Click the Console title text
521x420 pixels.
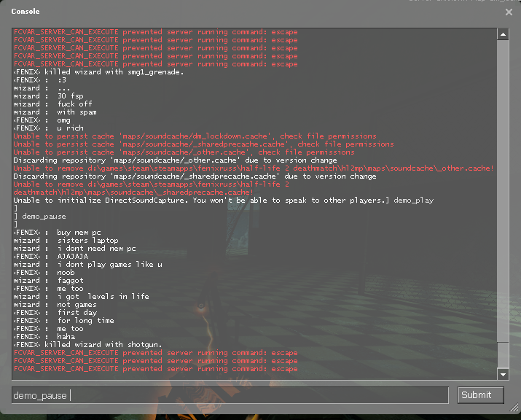tap(26, 12)
